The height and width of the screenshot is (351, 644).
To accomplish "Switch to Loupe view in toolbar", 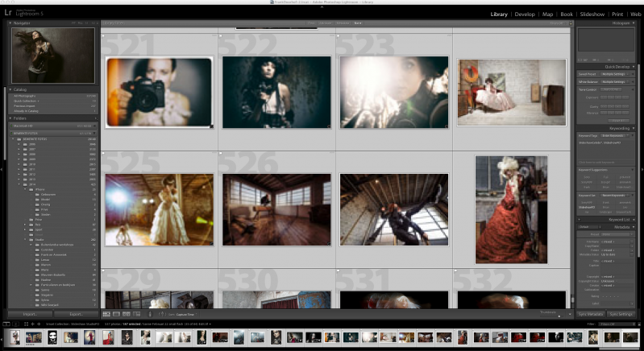I will click(x=116, y=314).
